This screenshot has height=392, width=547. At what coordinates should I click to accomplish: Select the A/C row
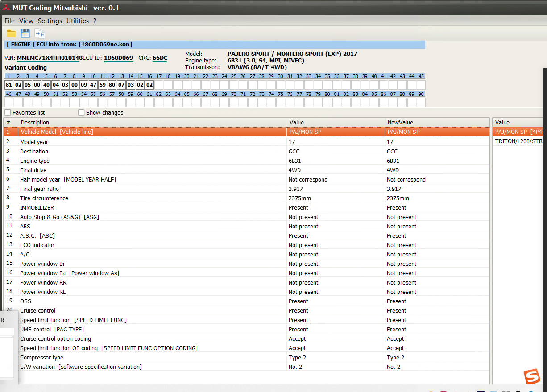246,254
